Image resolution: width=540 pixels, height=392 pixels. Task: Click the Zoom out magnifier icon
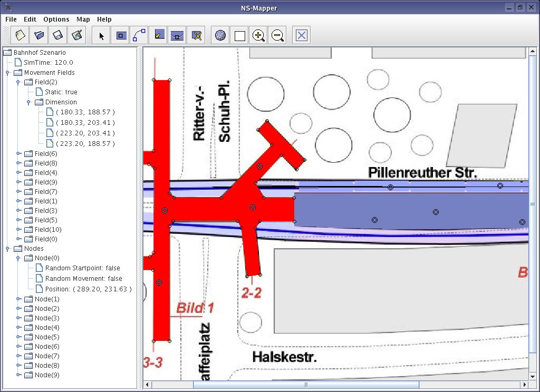(x=277, y=35)
